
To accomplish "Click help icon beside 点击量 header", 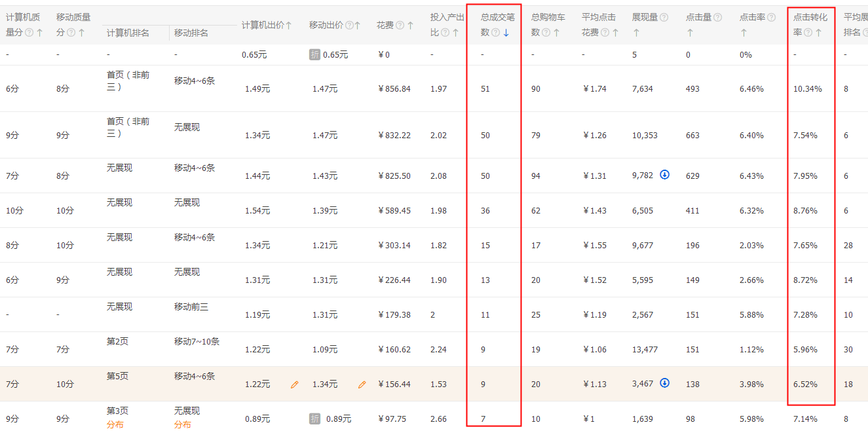I will pyautogui.click(x=718, y=18).
